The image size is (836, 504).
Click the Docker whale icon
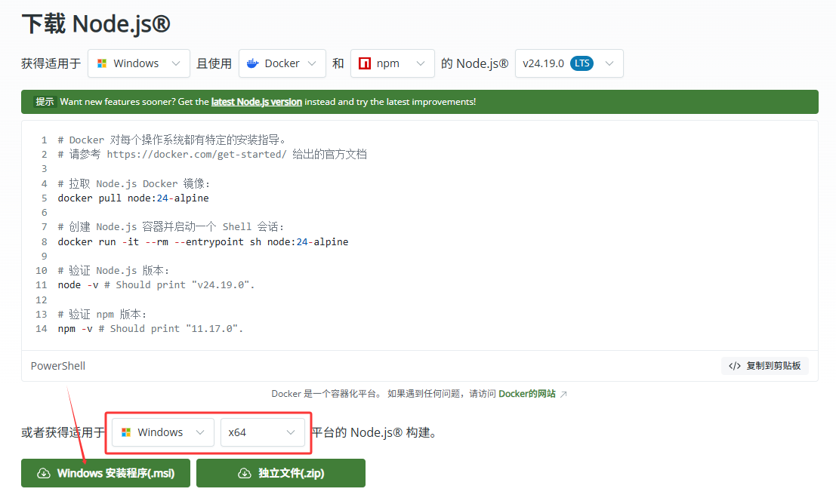(253, 63)
